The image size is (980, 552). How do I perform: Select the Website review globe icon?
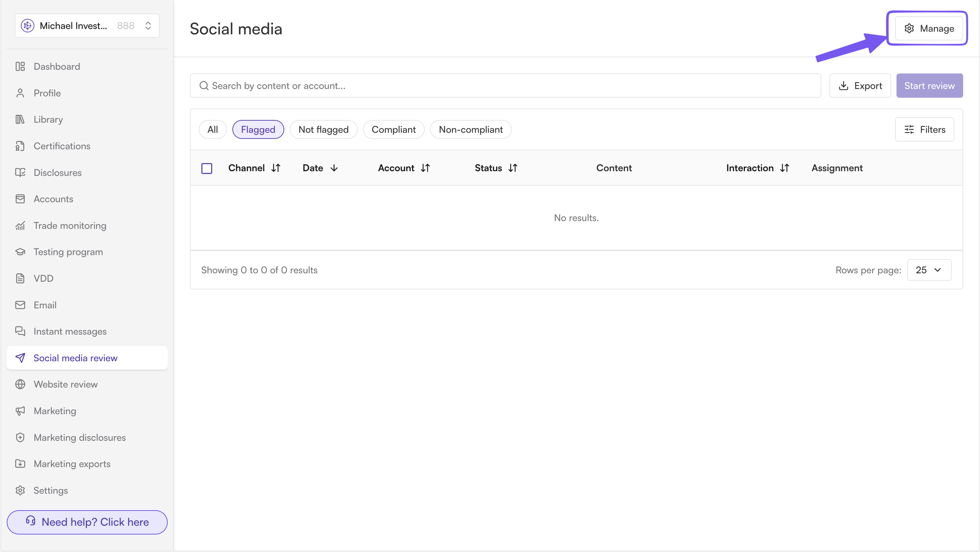tap(20, 385)
